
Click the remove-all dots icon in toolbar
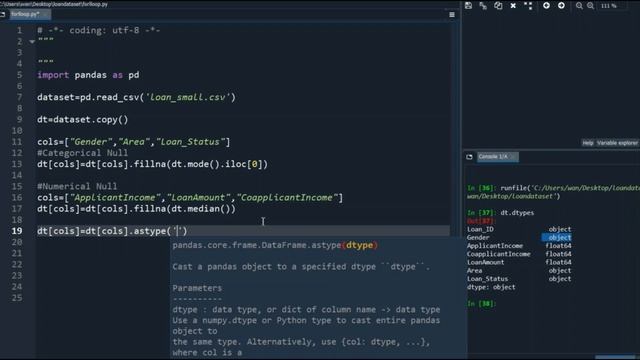click(528, 5)
